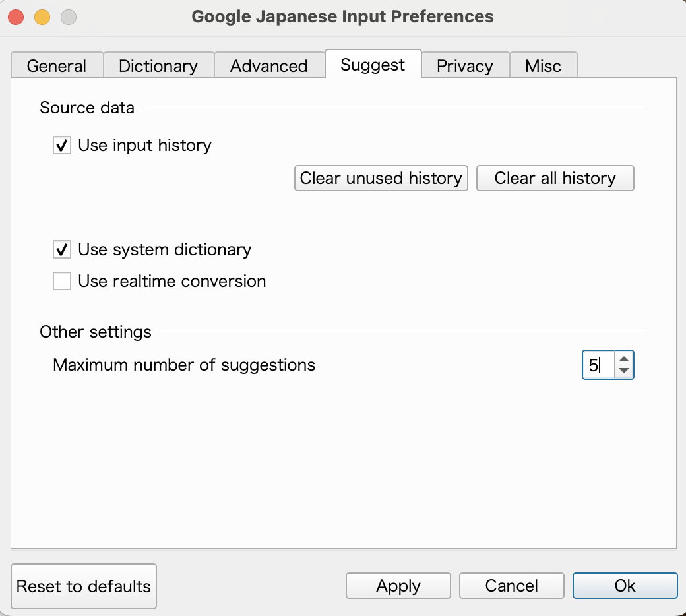Screen dimensions: 686x616
Task: Confirm settings with Ok button
Action: click(x=625, y=586)
